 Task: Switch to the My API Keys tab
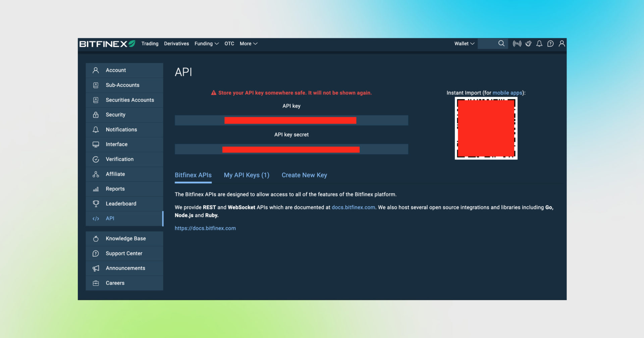coord(247,175)
